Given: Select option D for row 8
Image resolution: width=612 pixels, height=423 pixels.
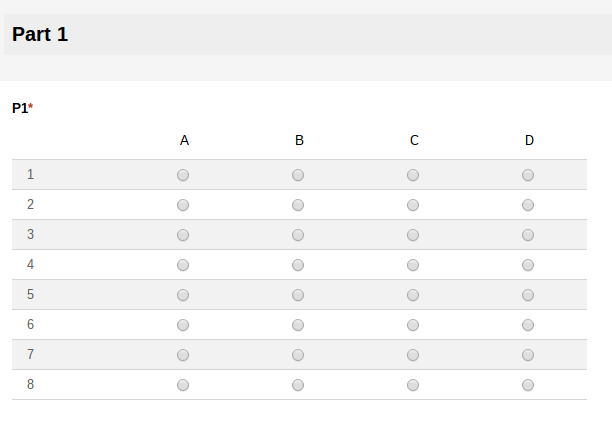Looking at the screenshot, I should pyautogui.click(x=528, y=385).
